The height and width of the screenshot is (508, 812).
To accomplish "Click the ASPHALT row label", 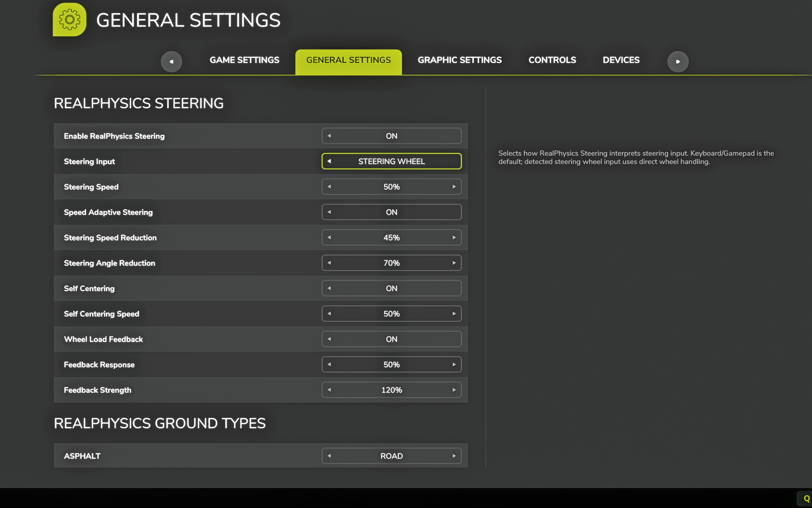I will (82, 456).
